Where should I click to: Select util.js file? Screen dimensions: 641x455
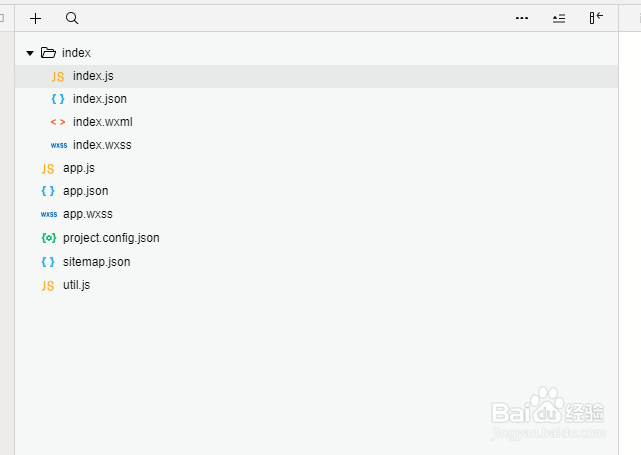point(76,285)
